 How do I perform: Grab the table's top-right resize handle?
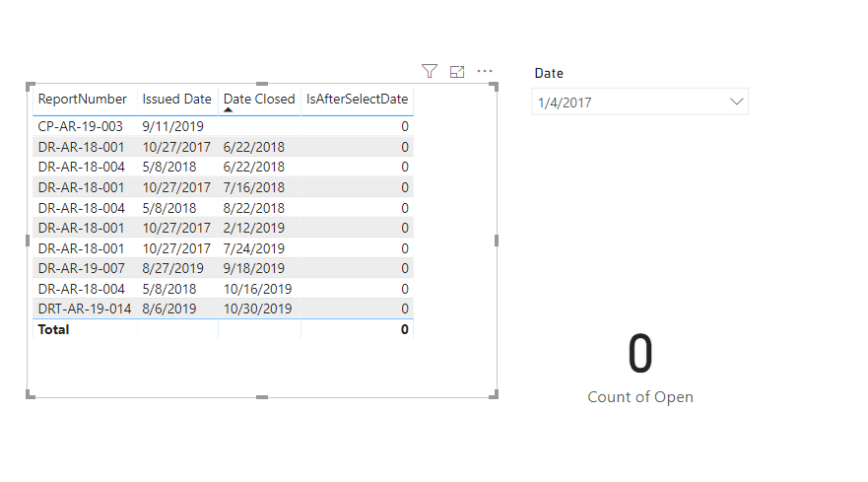pyautogui.click(x=494, y=87)
